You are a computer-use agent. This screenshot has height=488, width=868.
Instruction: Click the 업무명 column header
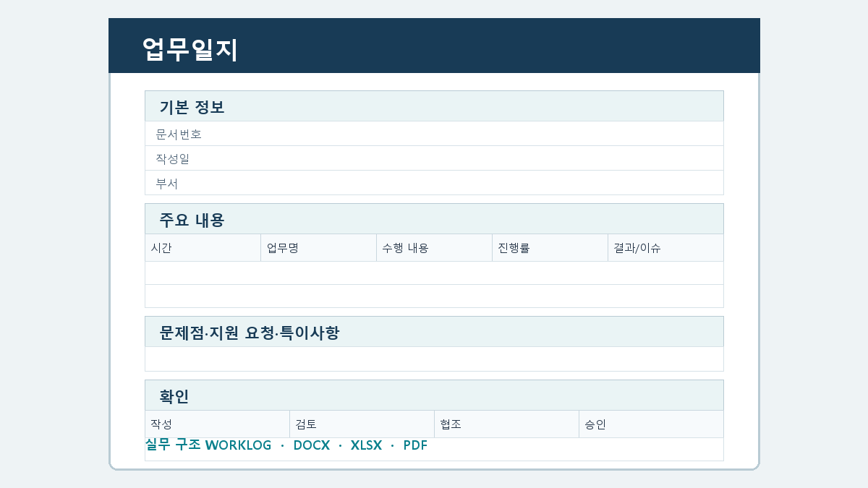click(x=318, y=248)
